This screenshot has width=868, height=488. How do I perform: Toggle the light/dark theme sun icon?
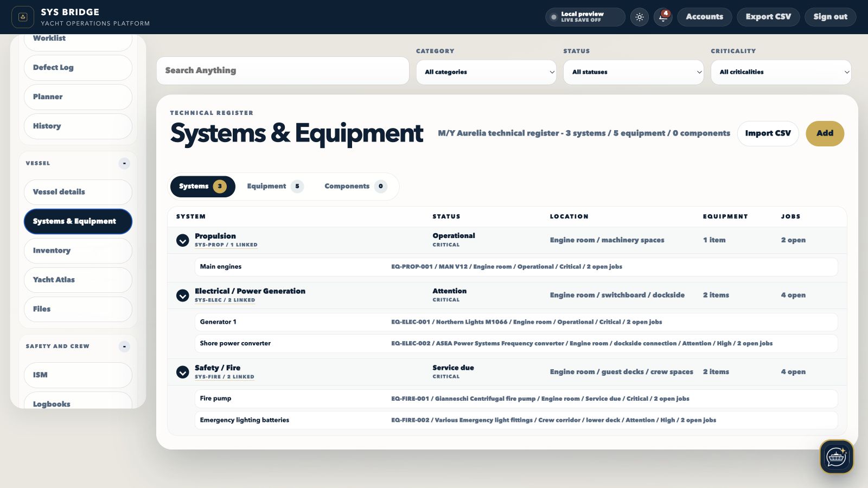click(x=640, y=17)
